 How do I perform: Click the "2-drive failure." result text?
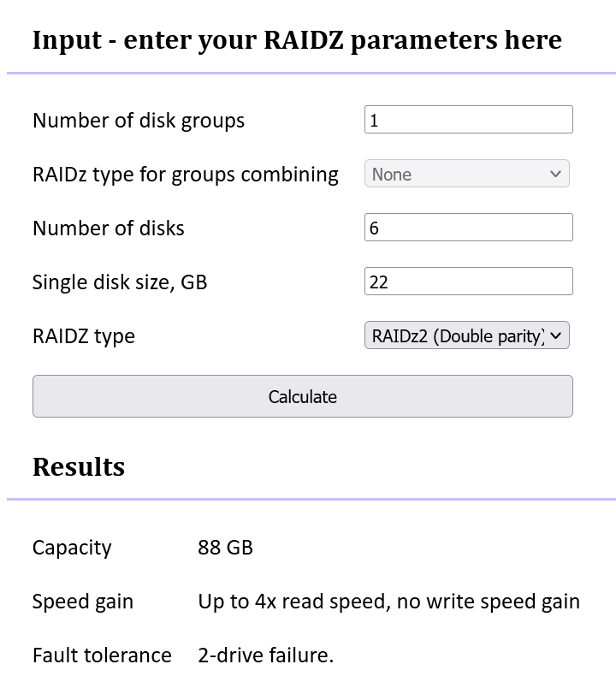267,655
